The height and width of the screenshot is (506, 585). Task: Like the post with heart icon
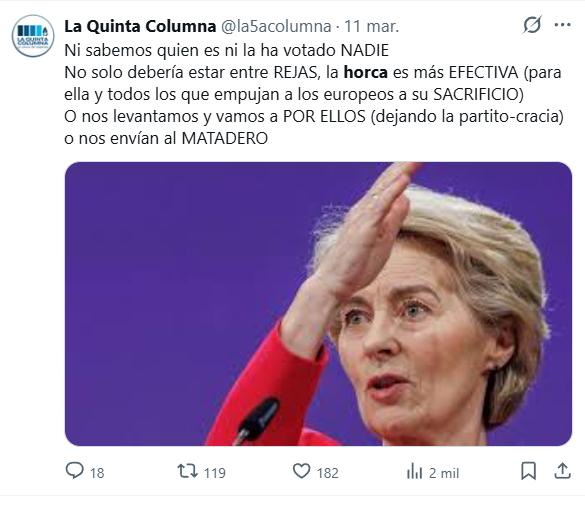click(301, 471)
